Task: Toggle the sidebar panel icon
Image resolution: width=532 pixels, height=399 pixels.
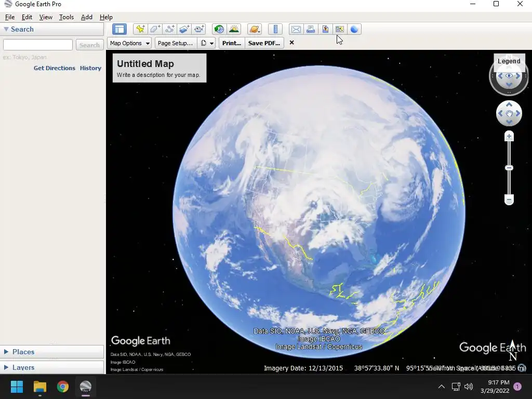Action: click(x=119, y=29)
